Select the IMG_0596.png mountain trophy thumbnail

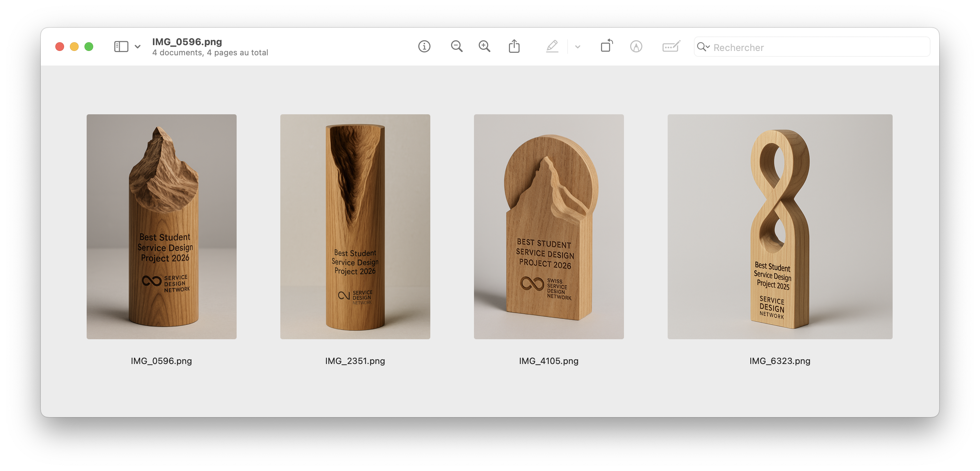coord(161,226)
